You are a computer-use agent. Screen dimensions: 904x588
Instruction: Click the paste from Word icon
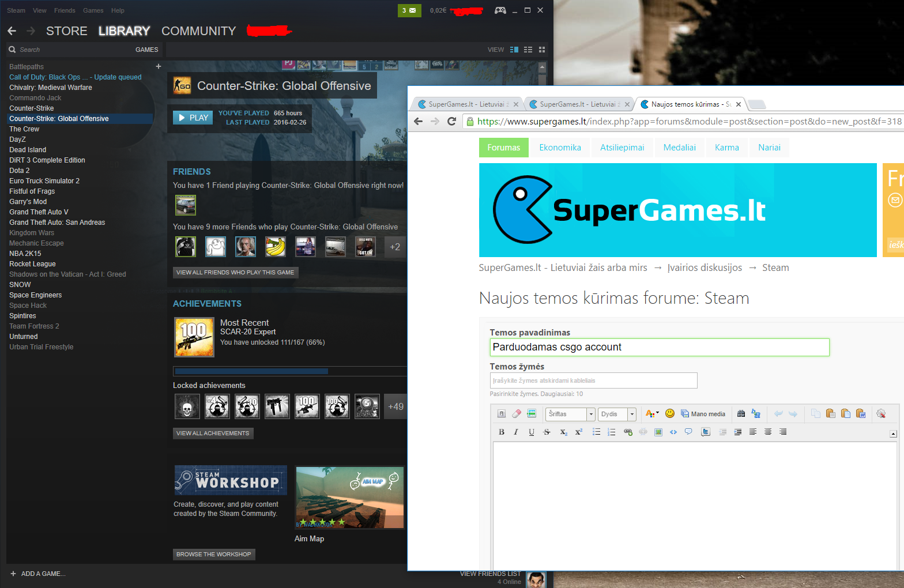pos(861,413)
